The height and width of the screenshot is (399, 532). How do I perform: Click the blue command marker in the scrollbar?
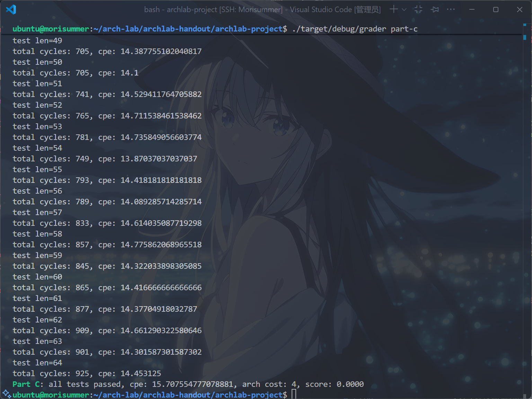(525, 37)
